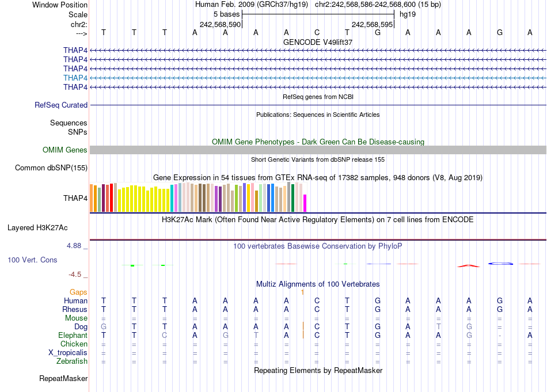Click the hg19 label beside scale bar
This screenshot has height=392, width=547.
[408, 14]
